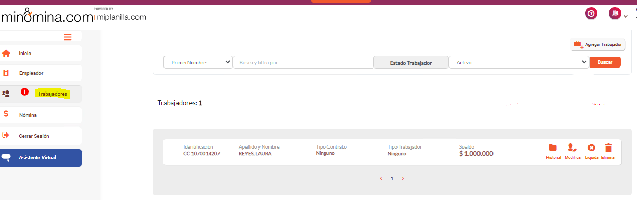
Task: Click the JB user avatar
Action: pos(615,14)
